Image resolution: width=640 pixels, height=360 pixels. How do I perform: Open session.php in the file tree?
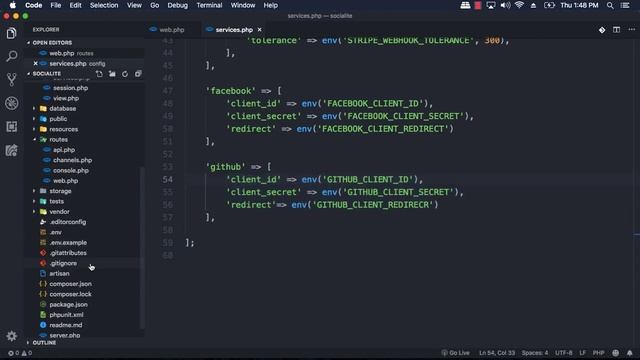[70, 88]
